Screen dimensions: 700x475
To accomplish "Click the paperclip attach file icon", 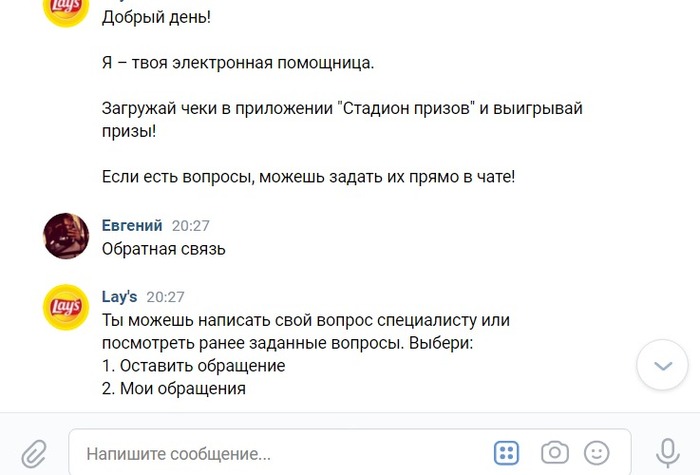I will tap(33, 453).
